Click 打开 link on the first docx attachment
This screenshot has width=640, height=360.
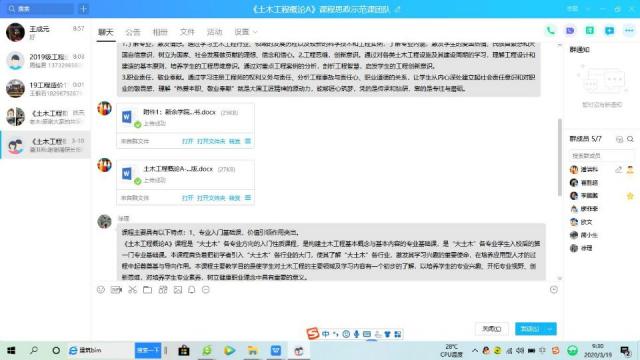(x=187, y=141)
